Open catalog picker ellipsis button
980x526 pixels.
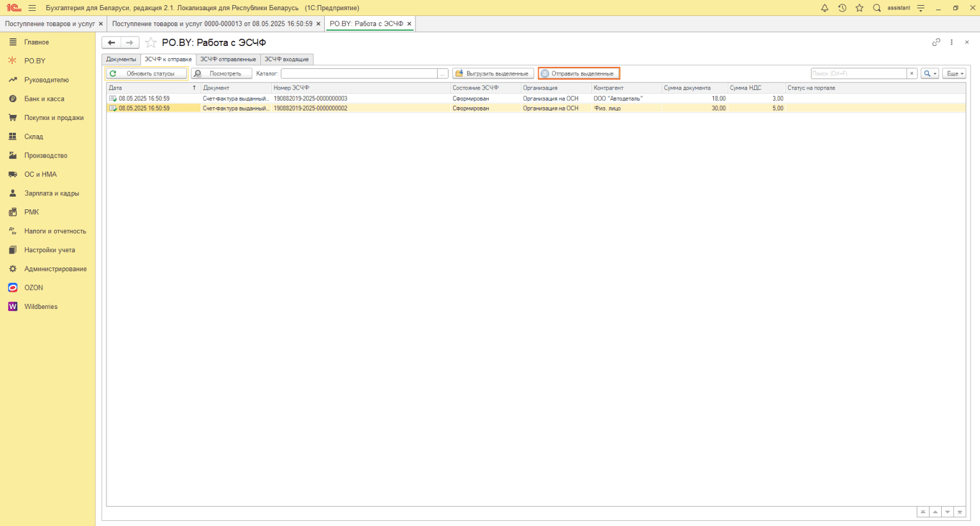443,73
